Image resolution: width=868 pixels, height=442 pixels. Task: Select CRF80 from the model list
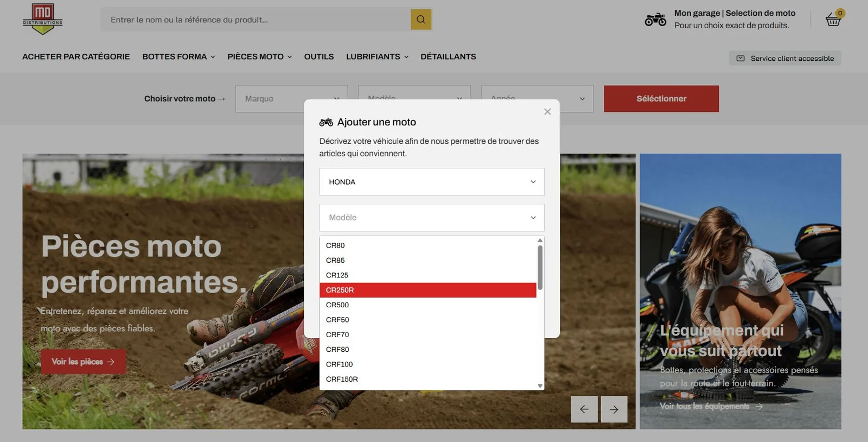(428, 350)
